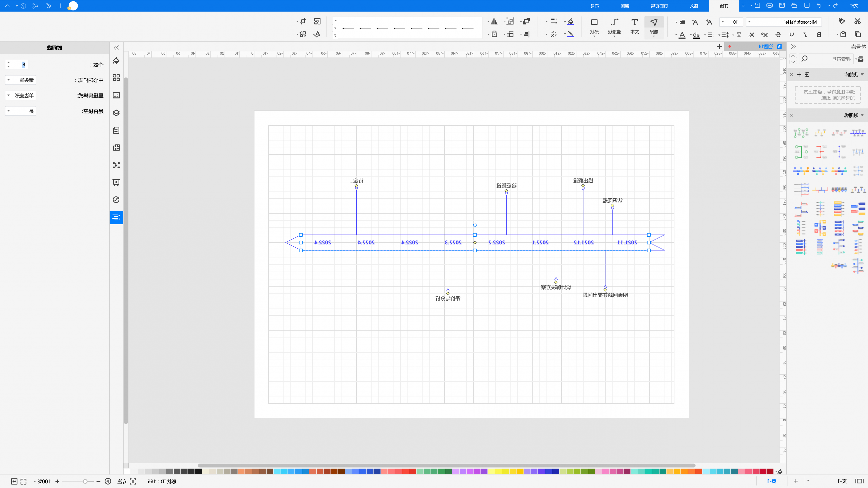
Task: Open 里程碑样式 dropdown showing 单边菱形
Action: coord(21,95)
